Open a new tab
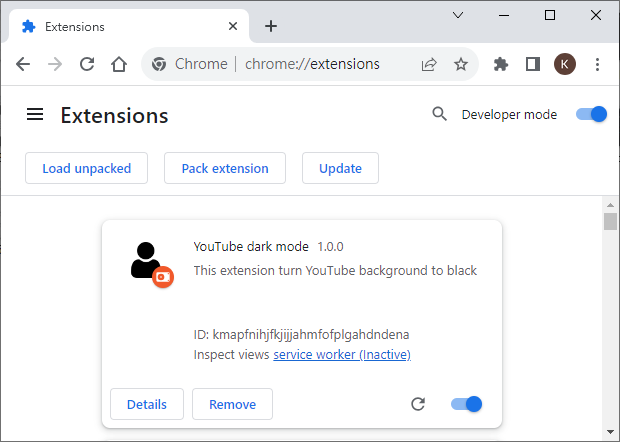Screen dimensions: 620x442 [x=270, y=26]
